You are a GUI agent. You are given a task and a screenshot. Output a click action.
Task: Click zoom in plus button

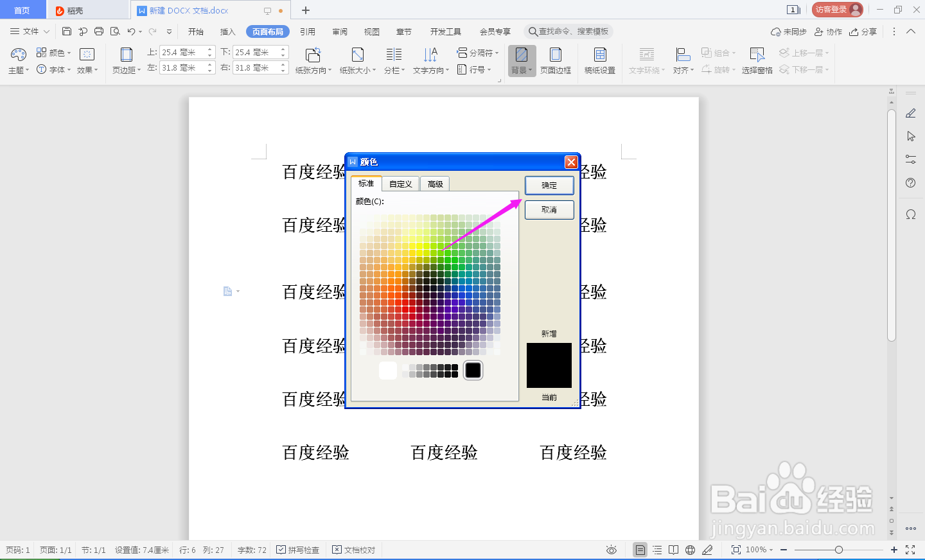pos(894,550)
